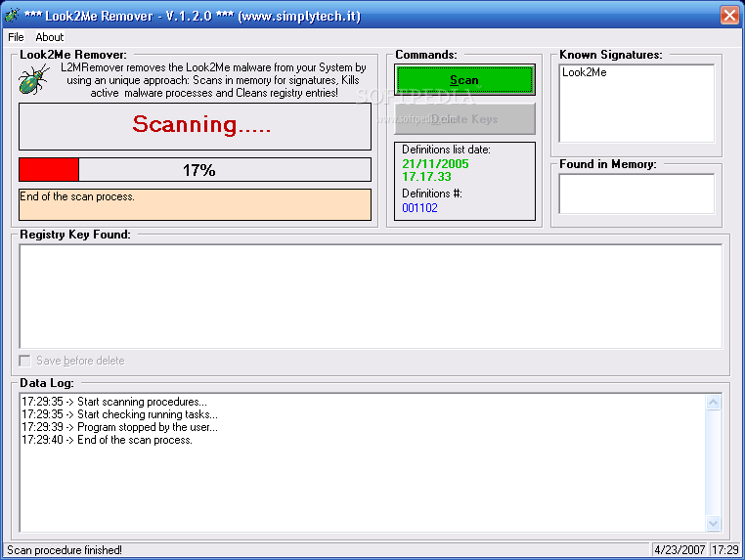Click the 17:29:40 'End of the scan process.' log entry
The image size is (745, 560).
(x=107, y=441)
